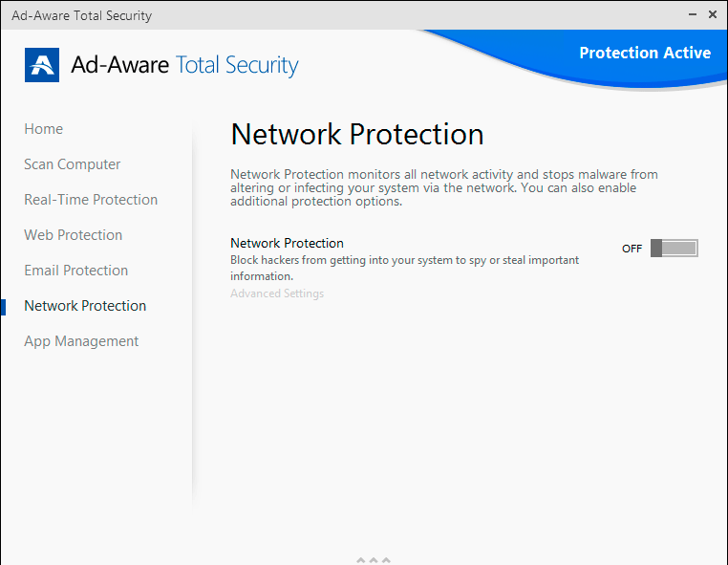Open the Advanced Settings link
The width and height of the screenshot is (728, 565).
point(277,293)
